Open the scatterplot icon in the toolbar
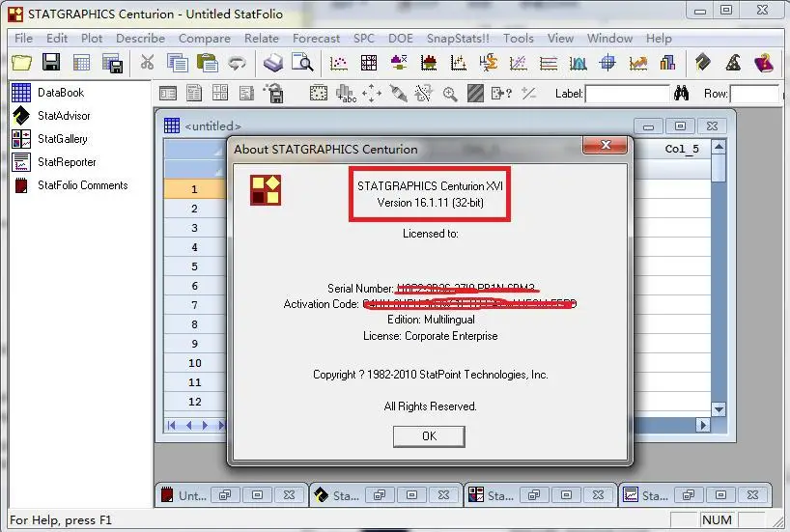This screenshot has width=790, height=532. 339,63
